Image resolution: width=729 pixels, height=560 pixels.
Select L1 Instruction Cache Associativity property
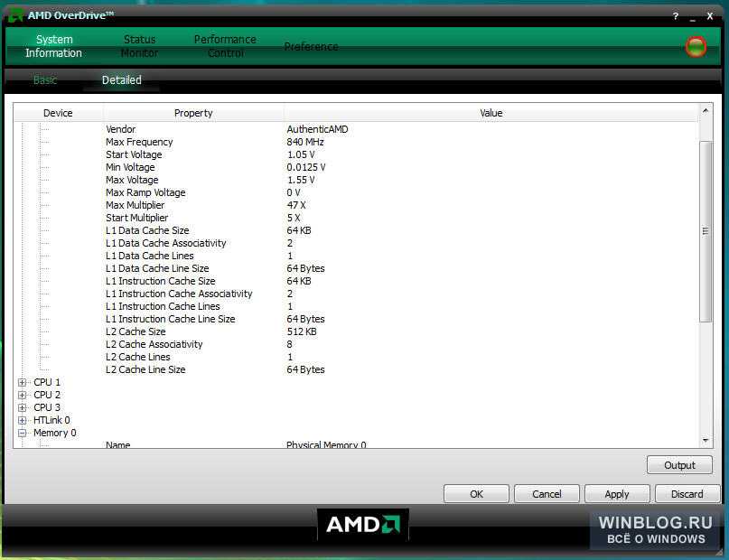(179, 294)
